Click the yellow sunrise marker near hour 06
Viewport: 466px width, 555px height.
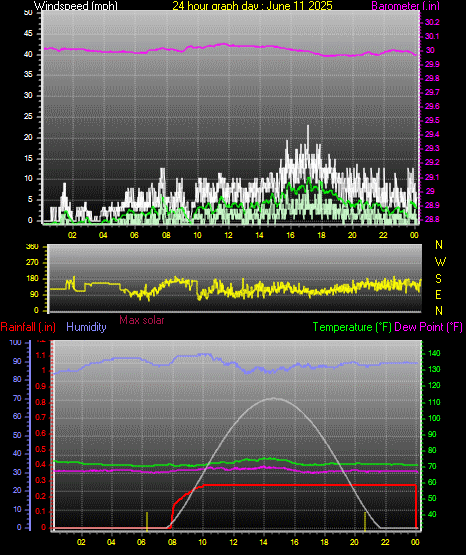click(x=147, y=521)
